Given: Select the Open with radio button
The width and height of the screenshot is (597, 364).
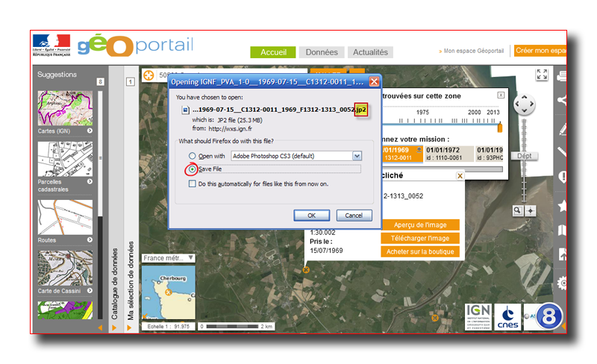Looking at the screenshot, I should coord(193,156).
